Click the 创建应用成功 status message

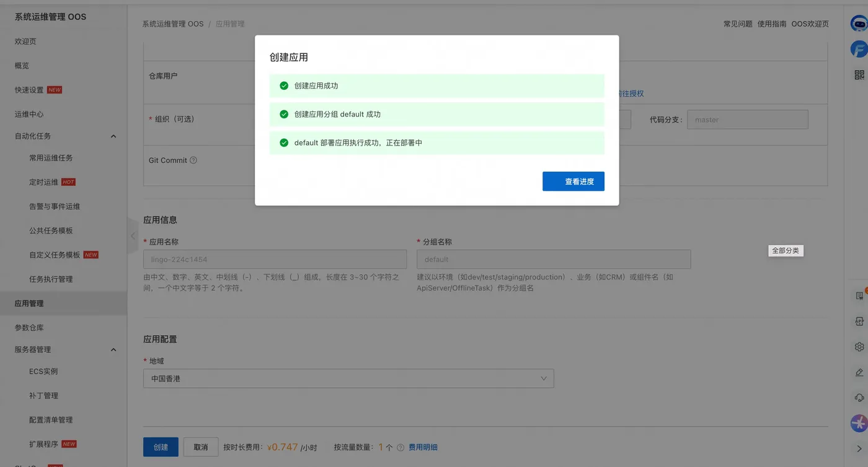[437, 86]
